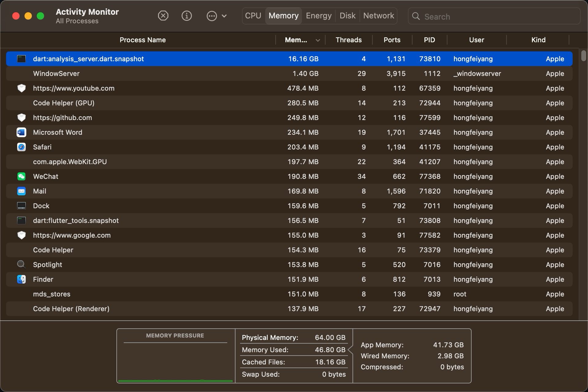Click the magnifier icon in search field
This screenshot has width=588, height=392.
[x=416, y=16]
